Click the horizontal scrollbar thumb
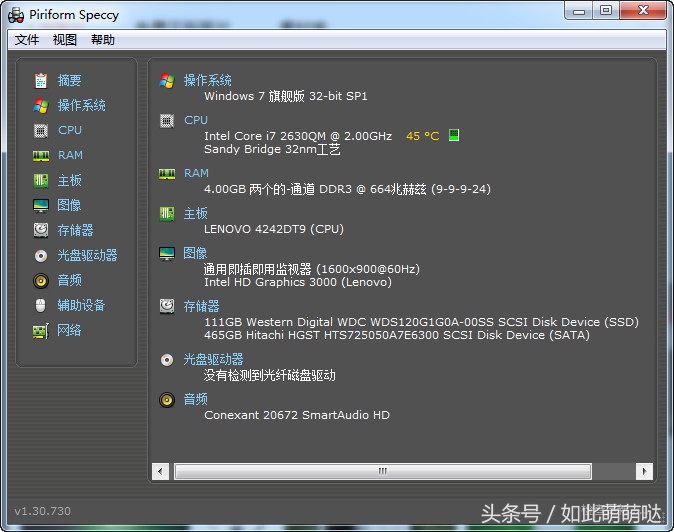The height and width of the screenshot is (532, 674). [383, 471]
